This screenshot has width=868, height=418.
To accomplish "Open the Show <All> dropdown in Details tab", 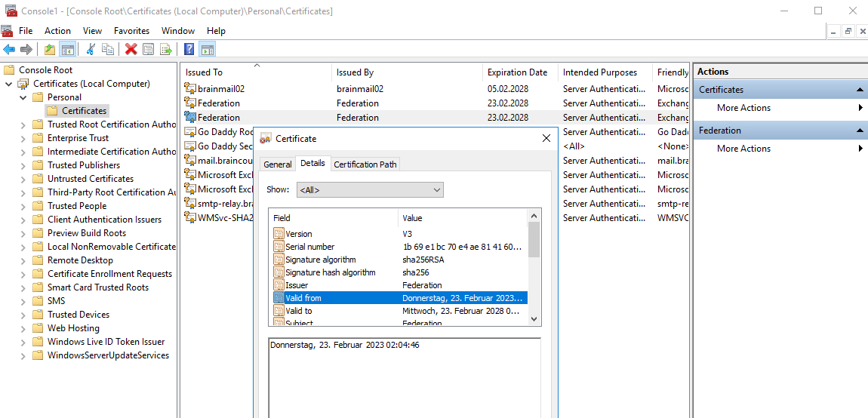I will click(370, 190).
